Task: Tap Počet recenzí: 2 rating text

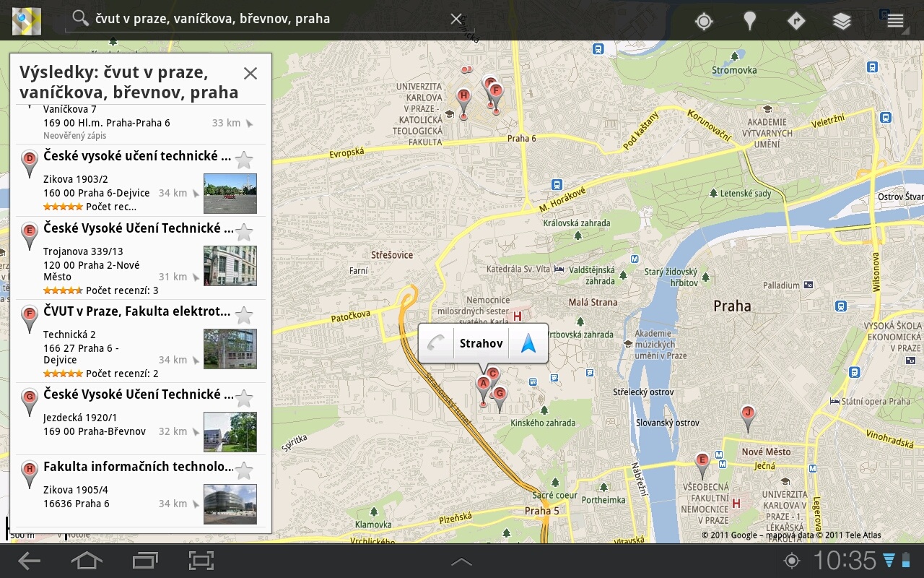Action: click(122, 374)
